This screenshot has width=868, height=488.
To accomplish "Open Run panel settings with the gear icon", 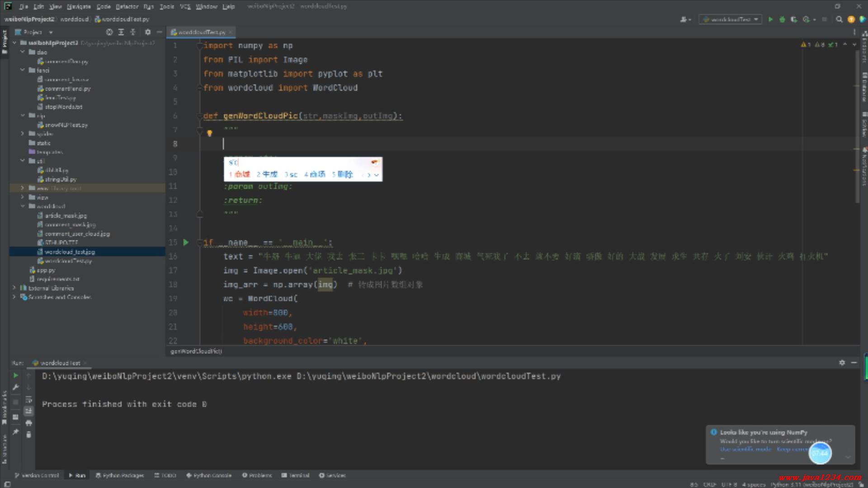I will (x=842, y=363).
